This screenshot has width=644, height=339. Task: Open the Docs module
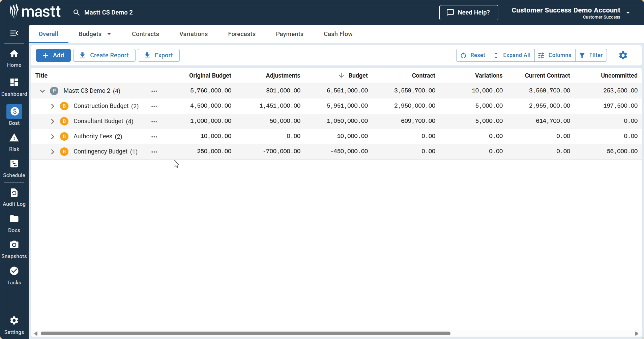click(14, 224)
